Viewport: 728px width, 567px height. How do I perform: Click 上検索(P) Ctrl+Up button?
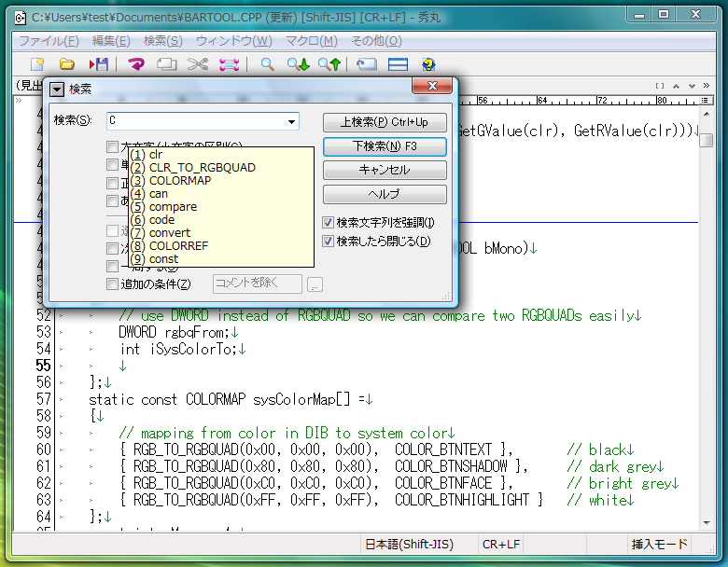tap(385, 122)
